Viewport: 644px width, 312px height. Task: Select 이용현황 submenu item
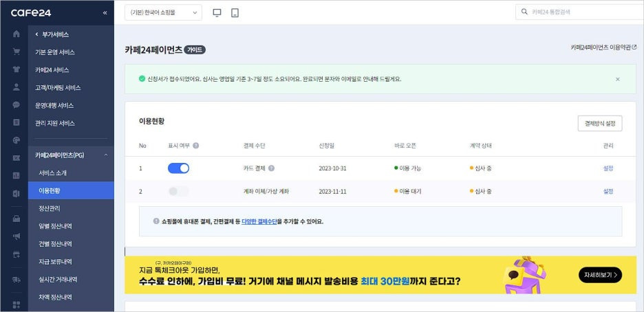pos(71,190)
